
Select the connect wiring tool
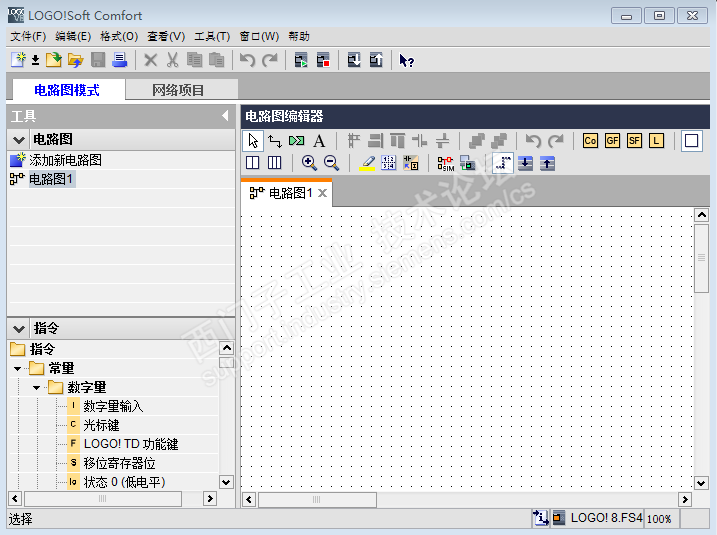click(x=274, y=141)
